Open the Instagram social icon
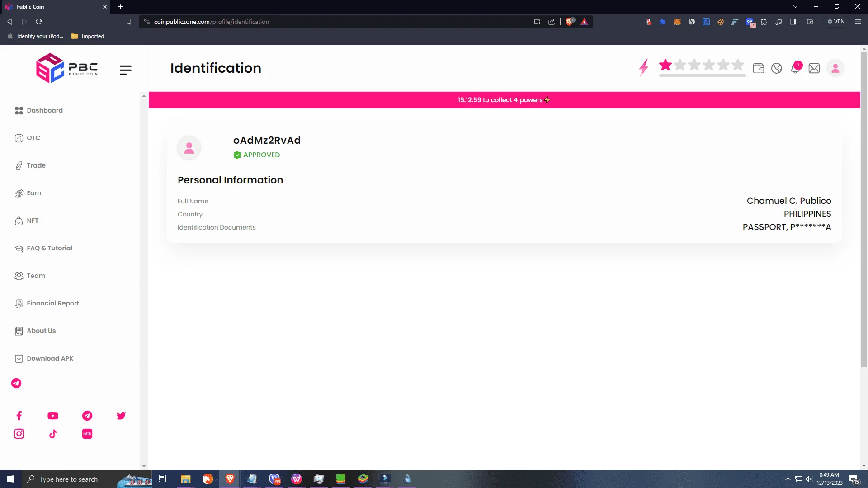 [x=19, y=434]
